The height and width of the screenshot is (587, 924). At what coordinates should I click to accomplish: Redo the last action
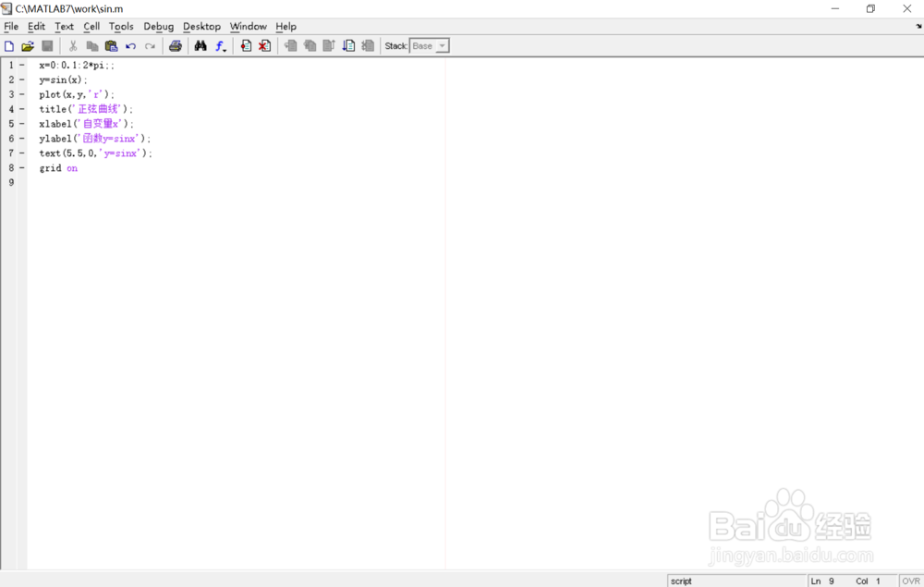(x=150, y=46)
